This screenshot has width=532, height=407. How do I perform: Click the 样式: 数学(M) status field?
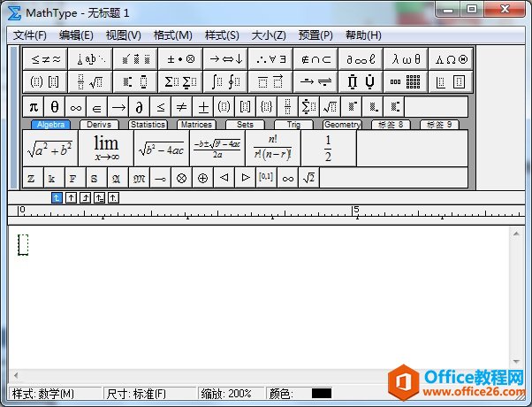click(x=56, y=394)
